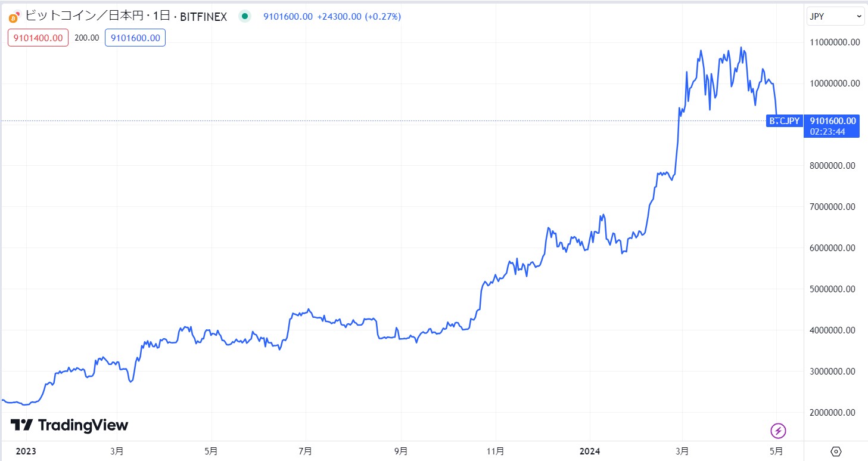Click the header last price 9101600.00

point(288,17)
